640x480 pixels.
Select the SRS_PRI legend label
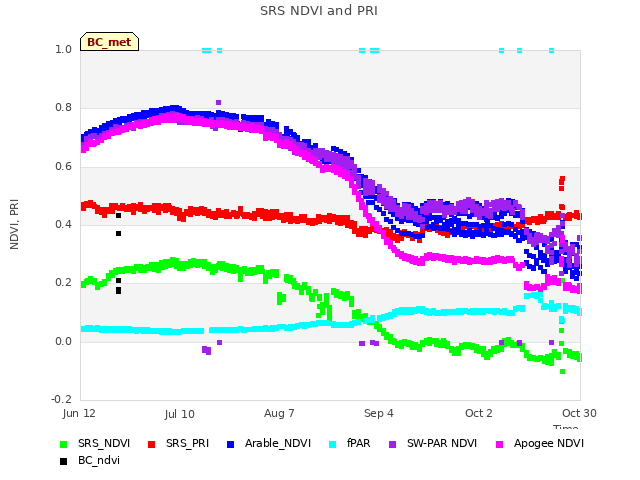(187, 444)
